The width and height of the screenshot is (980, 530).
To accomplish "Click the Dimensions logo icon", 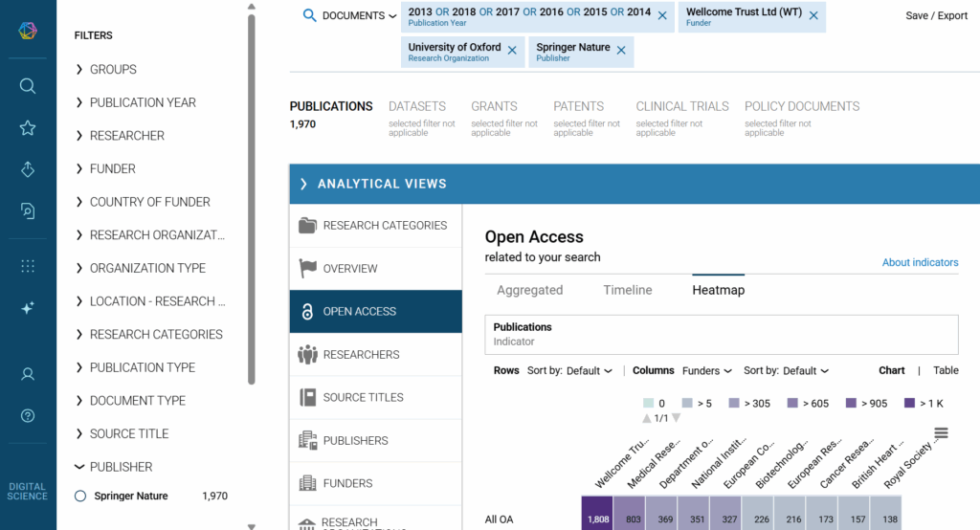I will (x=28, y=31).
